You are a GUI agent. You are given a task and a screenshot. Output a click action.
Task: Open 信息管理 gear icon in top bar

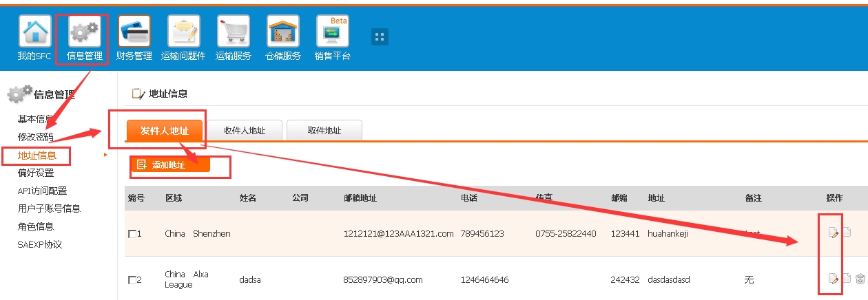coord(84,32)
